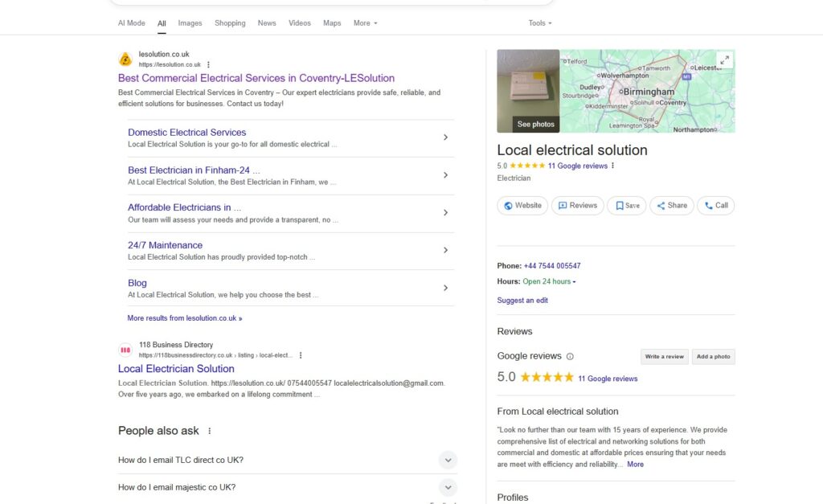Click the chevron on the 24/7 Maintenance row
Viewport: 823px width, 504px height.
point(445,251)
